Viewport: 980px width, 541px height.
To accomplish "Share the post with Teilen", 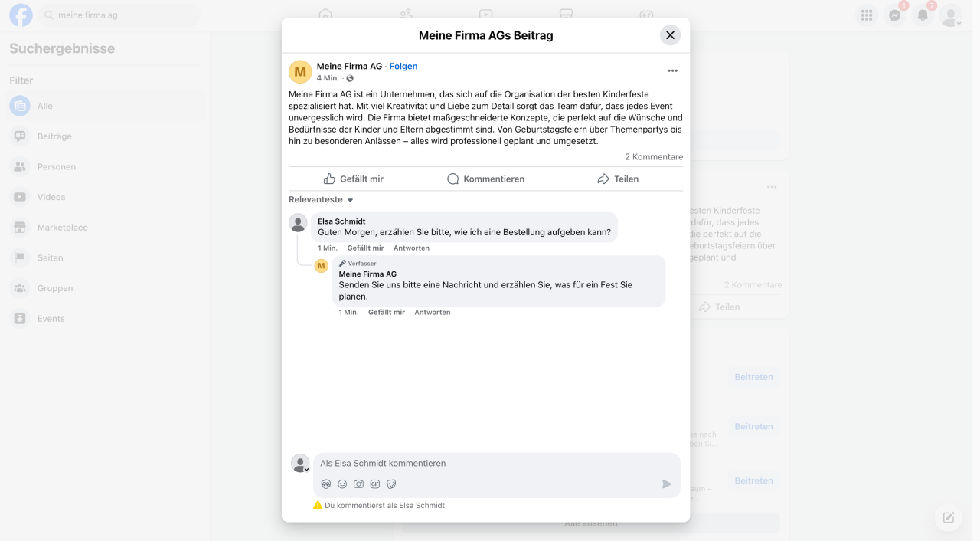I will (618, 179).
